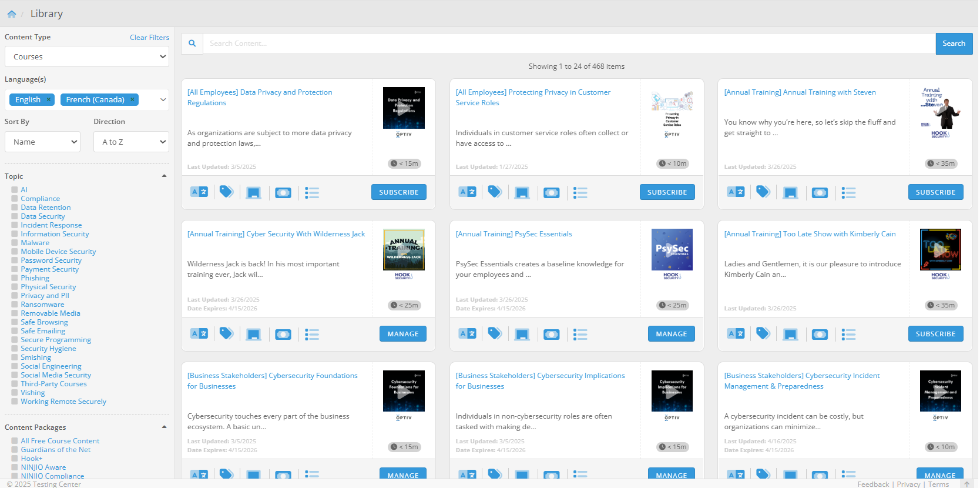
Task: Click Manage on PsySec Essentials card
Action: click(671, 334)
